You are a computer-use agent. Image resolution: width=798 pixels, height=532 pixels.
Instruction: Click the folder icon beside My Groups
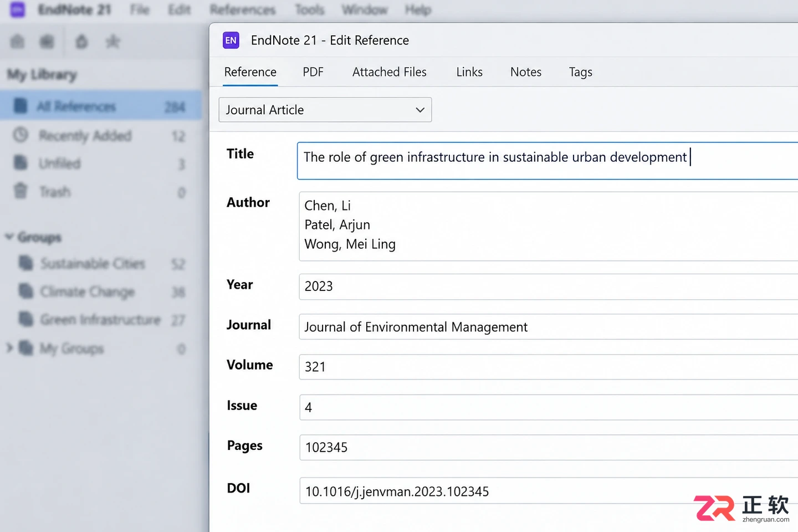(x=26, y=348)
